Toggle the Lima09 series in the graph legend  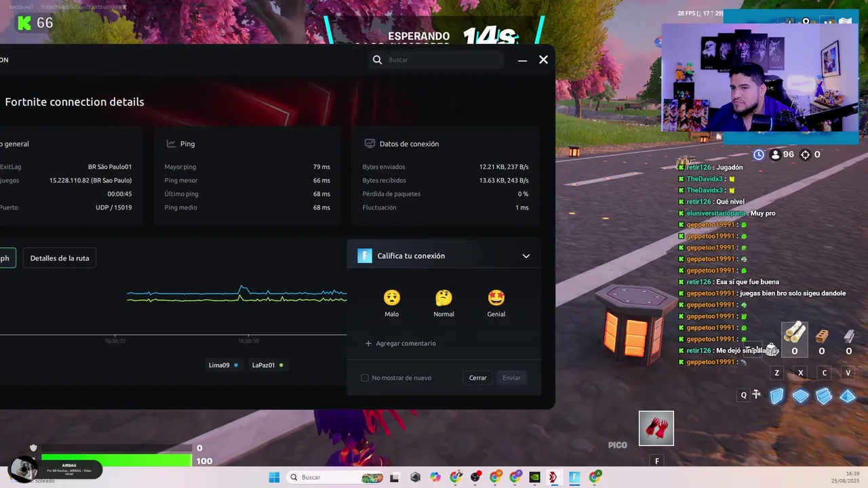223,365
